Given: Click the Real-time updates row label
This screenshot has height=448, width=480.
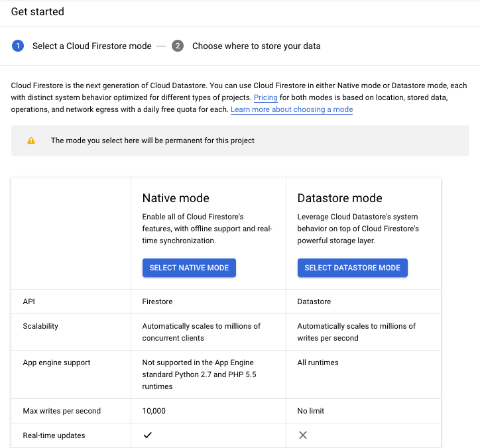Looking at the screenshot, I should pyautogui.click(x=54, y=435).
